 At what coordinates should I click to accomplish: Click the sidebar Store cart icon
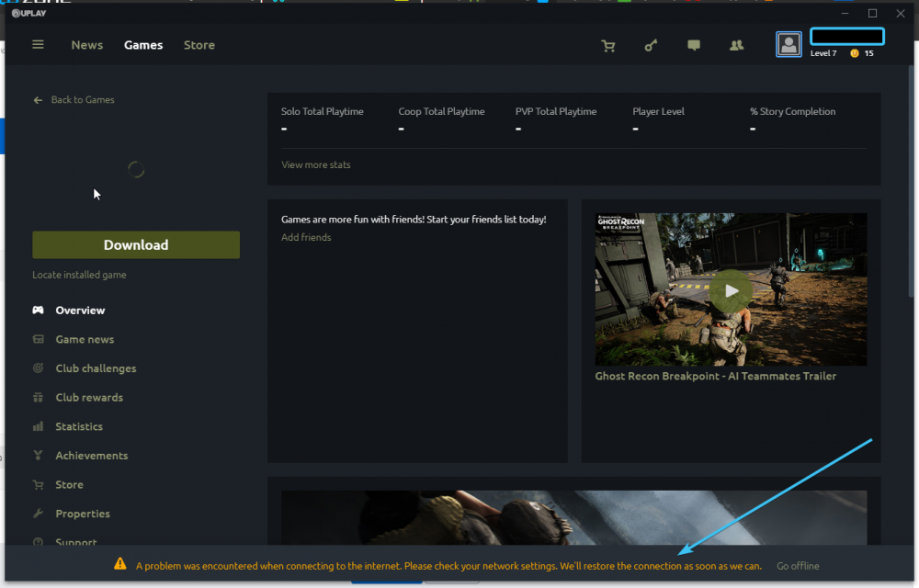pyautogui.click(x=38, y=484)
